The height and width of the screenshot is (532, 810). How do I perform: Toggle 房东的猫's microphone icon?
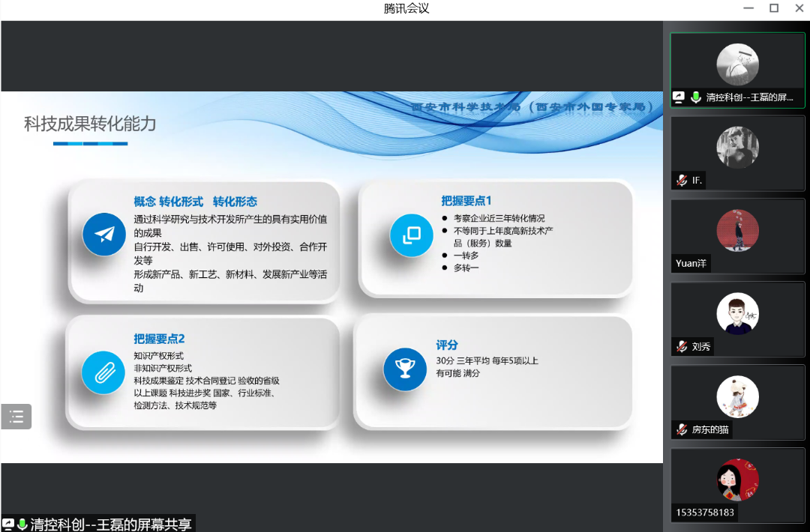coord(680,430)
